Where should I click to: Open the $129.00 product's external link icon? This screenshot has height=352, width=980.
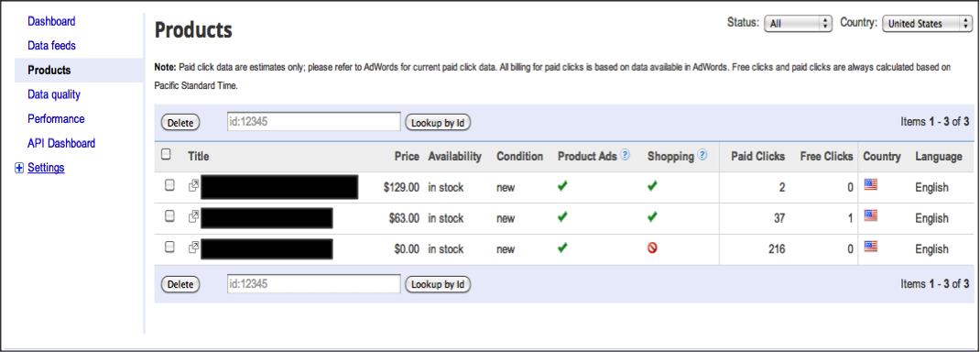(x=194, y=186)
